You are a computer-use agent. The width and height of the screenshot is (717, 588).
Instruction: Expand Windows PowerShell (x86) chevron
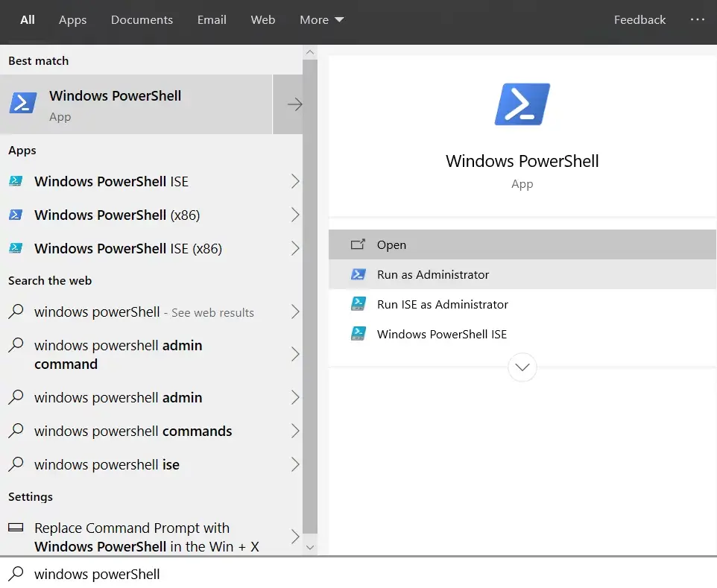(x=295, y=215)
